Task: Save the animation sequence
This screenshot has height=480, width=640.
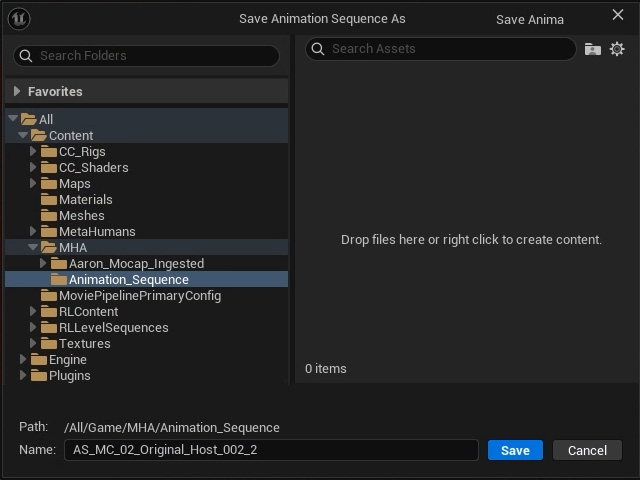Action: pyautogui.click(x=515, y=450)
